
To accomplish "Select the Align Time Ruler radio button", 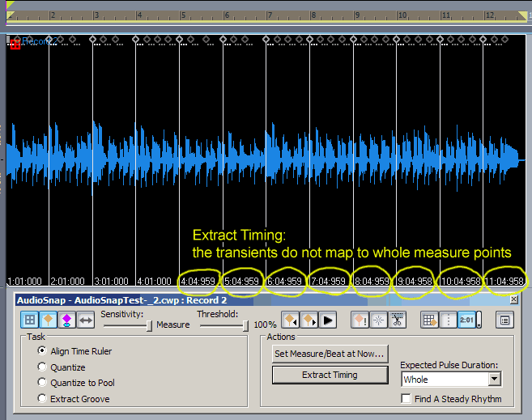I will pos(42,351).
